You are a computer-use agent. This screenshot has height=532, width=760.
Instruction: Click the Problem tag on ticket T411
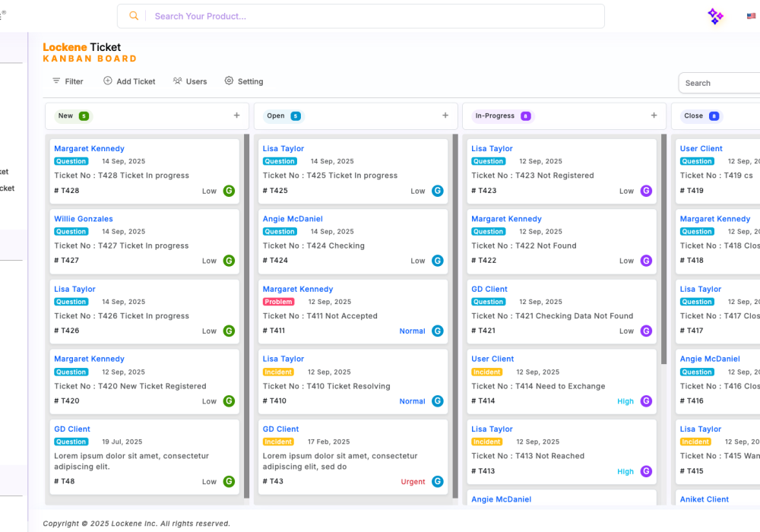278,302
